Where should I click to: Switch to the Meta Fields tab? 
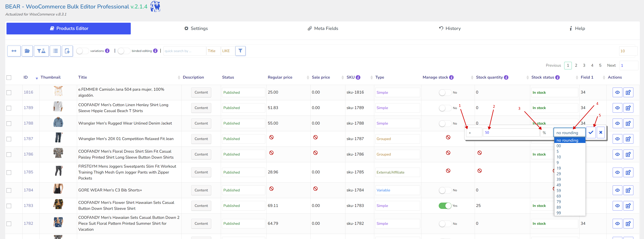[323, 28]
